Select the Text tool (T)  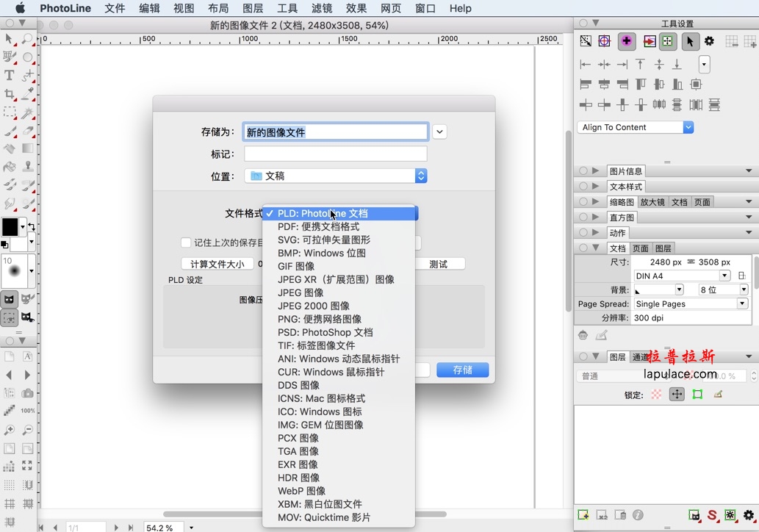pos(9,76)
